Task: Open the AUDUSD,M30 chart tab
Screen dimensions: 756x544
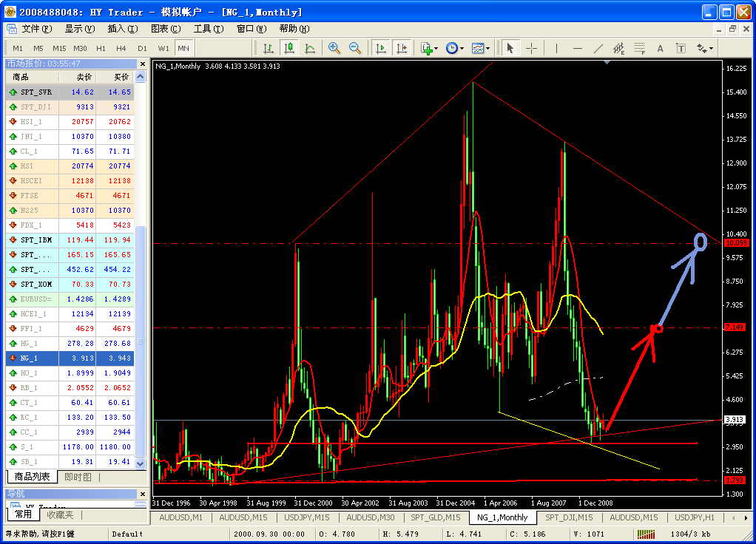Action: 371,517
